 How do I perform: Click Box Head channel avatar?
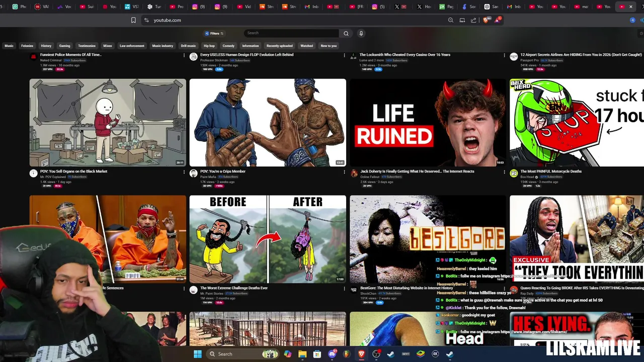[514, 173]
